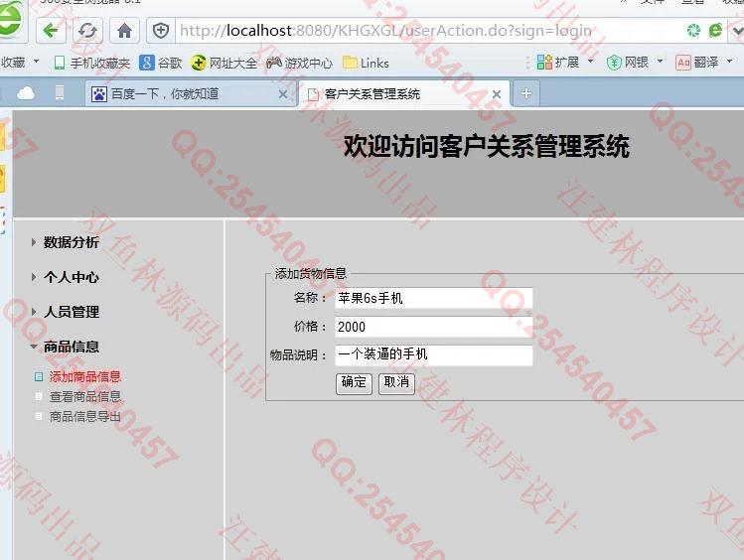Expand the 个人中心 menu section

66,277
